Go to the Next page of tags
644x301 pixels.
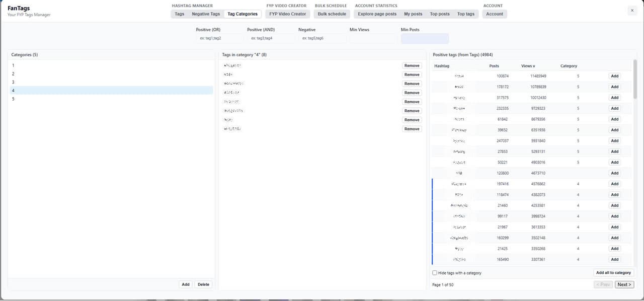point(624,284)
